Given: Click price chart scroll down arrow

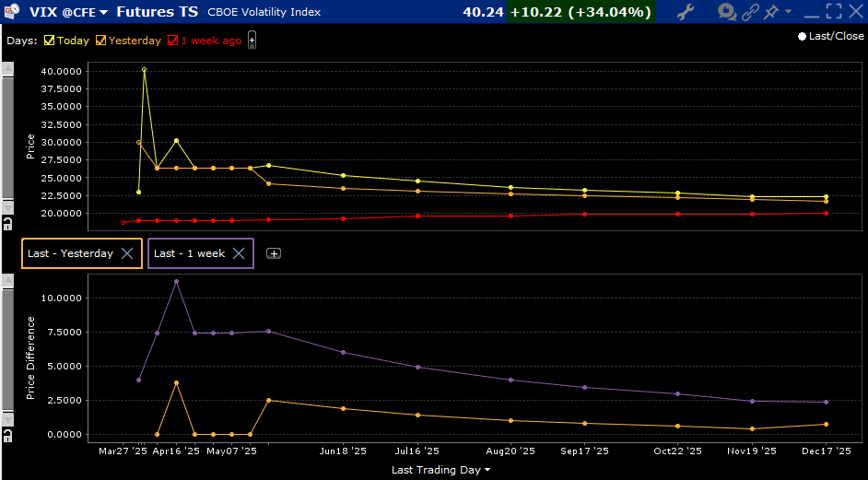Looking at the screenshot, I should point(7,207).
